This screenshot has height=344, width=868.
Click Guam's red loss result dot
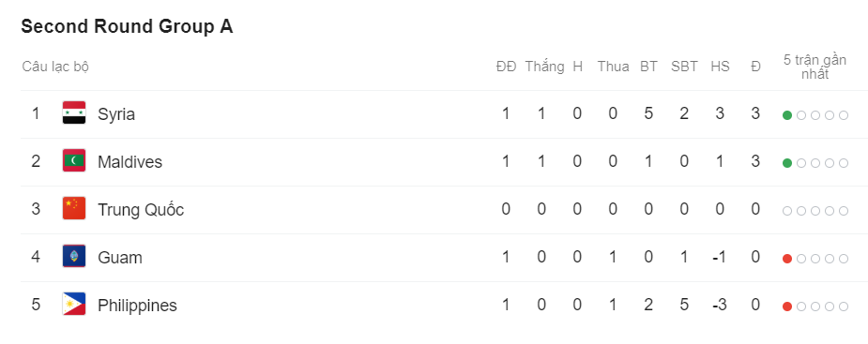pyautogui.click(x=786, y=259)
